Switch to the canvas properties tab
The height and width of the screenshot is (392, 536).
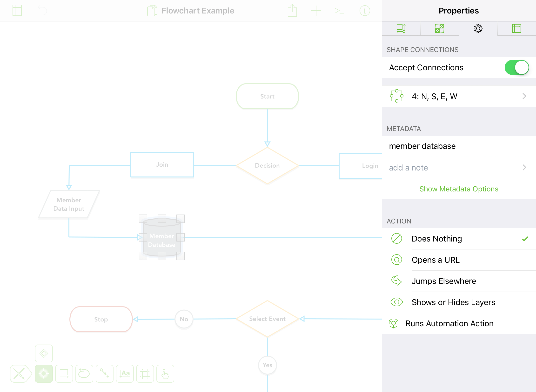point(516,28)
